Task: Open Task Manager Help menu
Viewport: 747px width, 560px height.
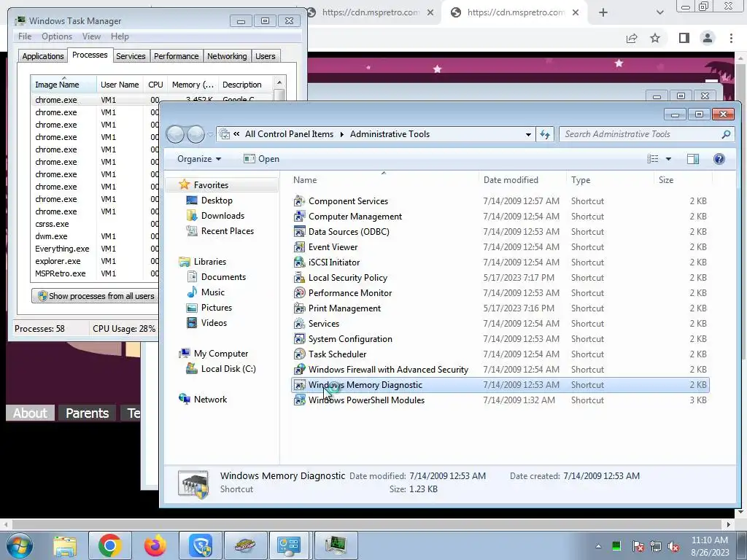Action: (120, 36)
